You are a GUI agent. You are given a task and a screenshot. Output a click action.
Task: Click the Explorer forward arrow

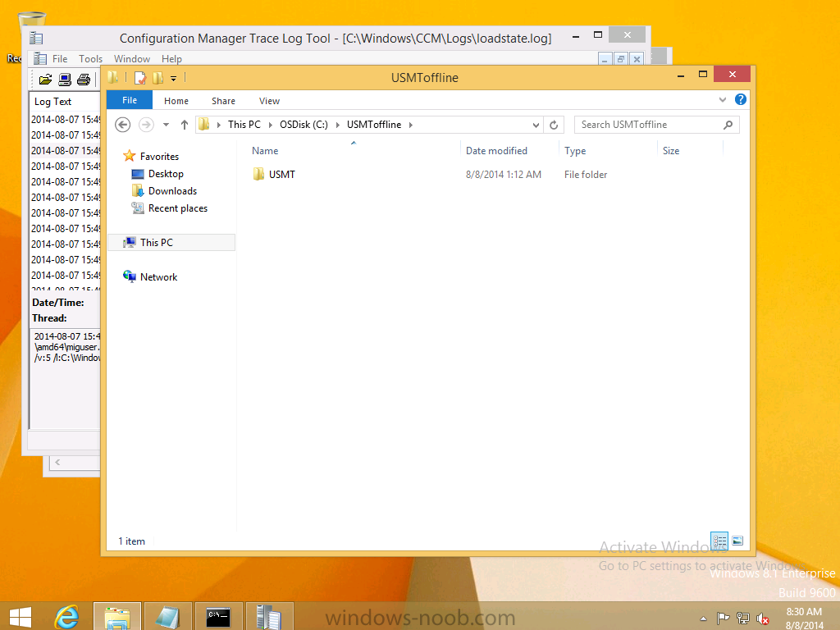pyautogui.click(x=146, y=125)
